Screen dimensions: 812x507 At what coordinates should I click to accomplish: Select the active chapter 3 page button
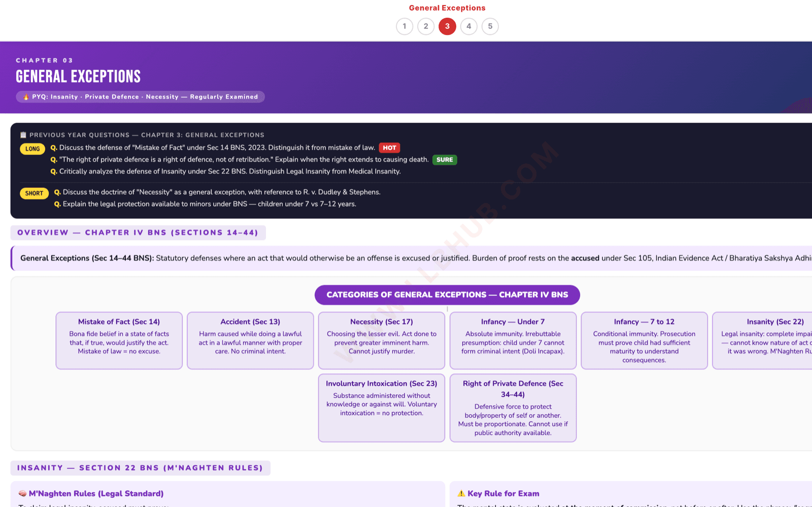click(x=447, y=26)
